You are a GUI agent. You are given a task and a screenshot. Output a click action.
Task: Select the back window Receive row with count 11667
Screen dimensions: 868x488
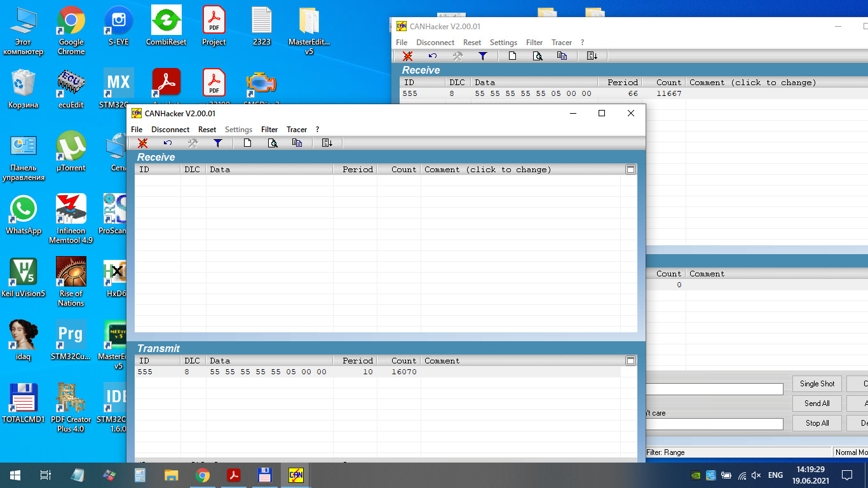634,93
